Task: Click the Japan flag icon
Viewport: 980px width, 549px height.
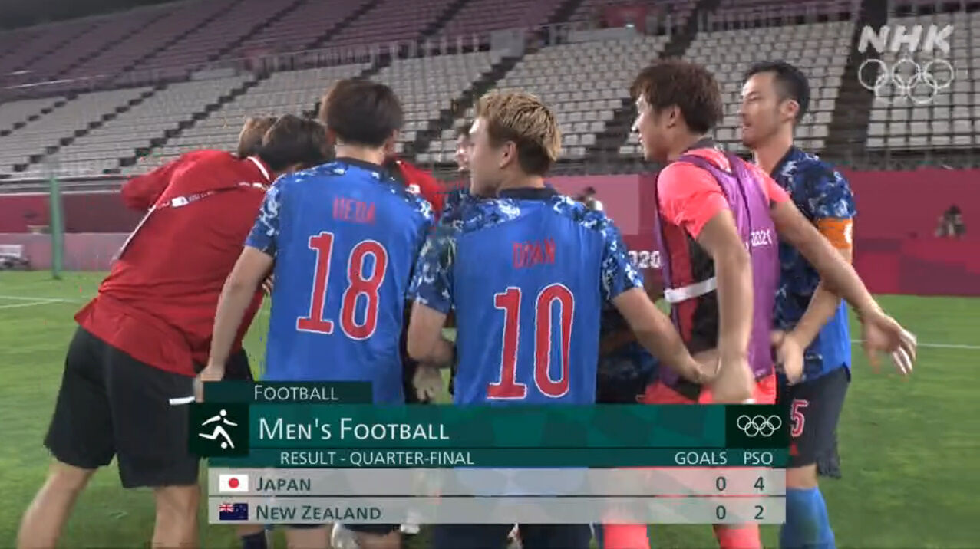Action: [233, 483]
